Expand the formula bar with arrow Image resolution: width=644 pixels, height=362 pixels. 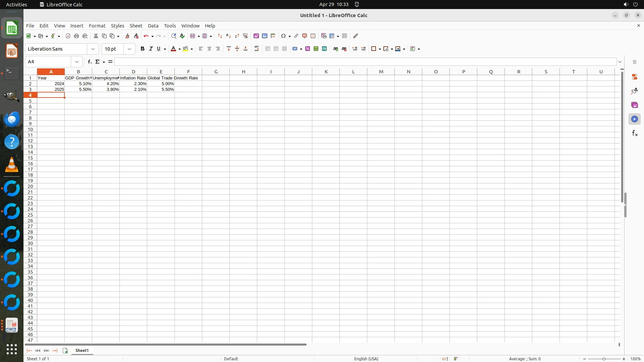tap(620, 62)
